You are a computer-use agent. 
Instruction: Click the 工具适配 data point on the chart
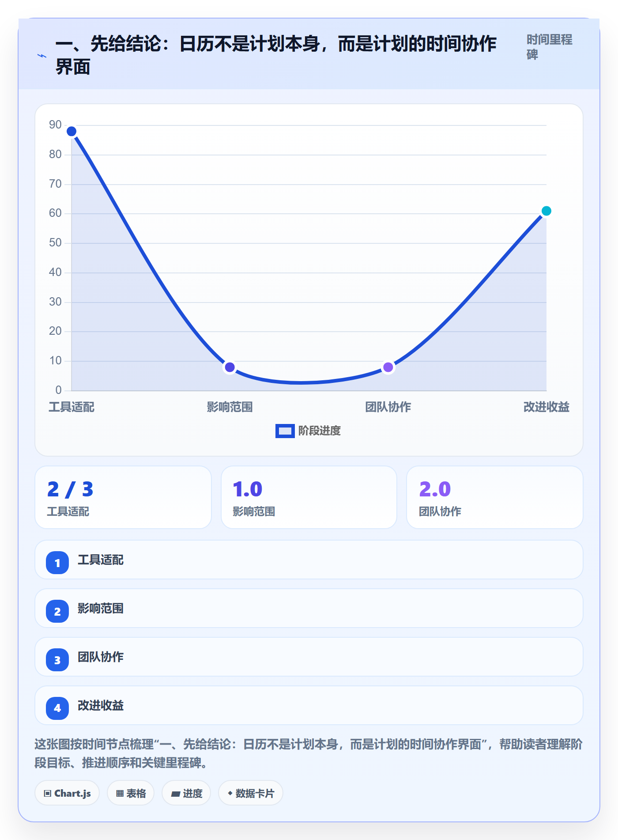click(72, 131)
